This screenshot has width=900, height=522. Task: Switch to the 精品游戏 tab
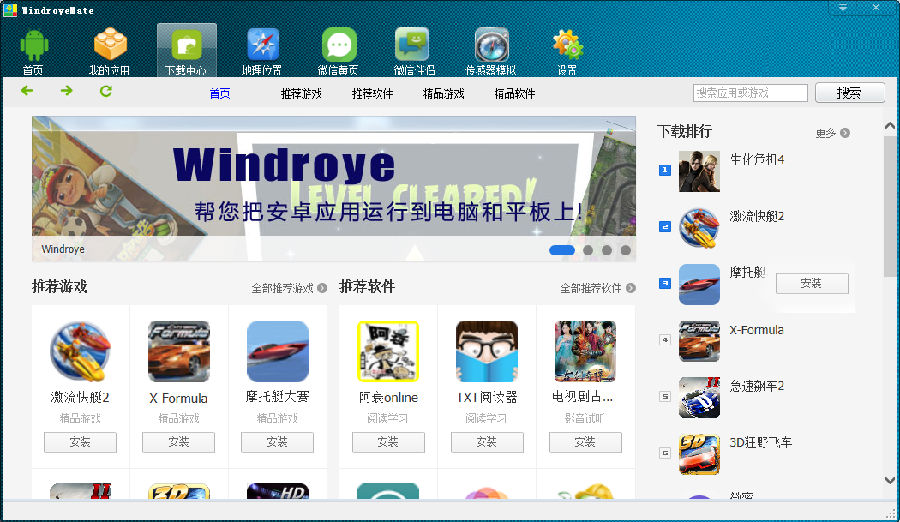[x=443, y=94]
